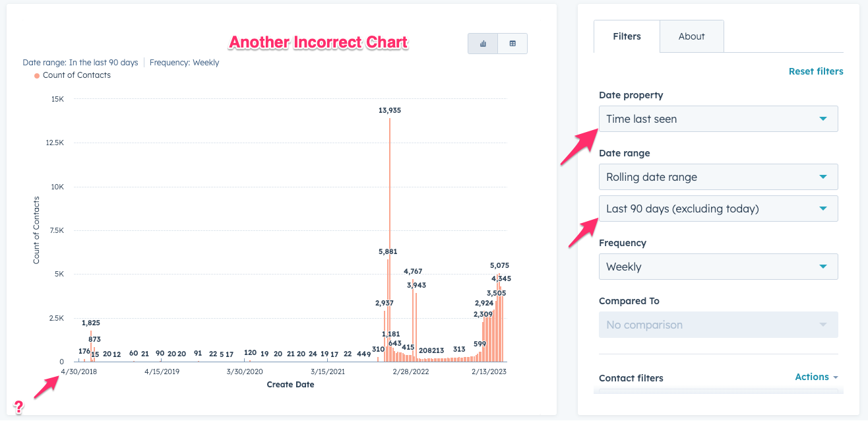Click the disabled No comparison dropdown arrow
The height and width of the screenshot is (421, 868).
click(823, 325)
